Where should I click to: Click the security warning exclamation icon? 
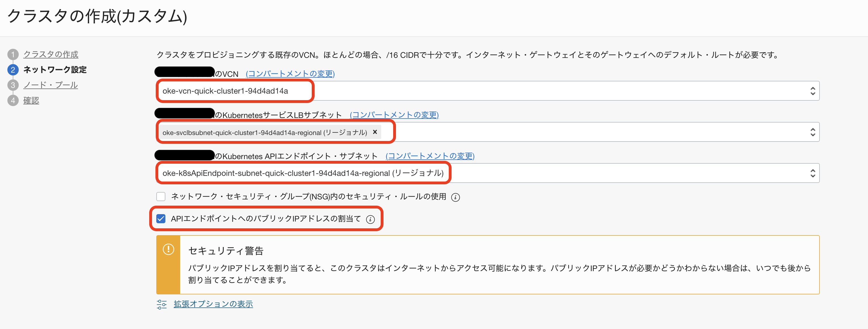pyautogui.click(x=168, y=250)
